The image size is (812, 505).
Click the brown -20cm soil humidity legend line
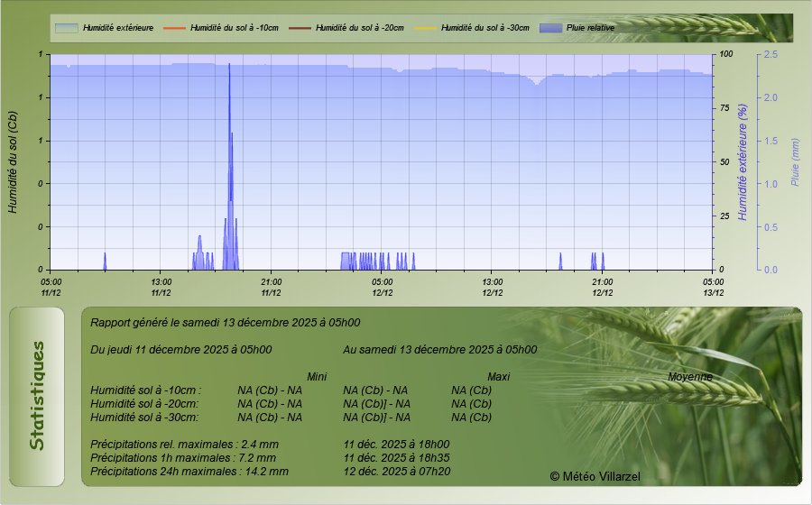pyautogui.click(x=299, y=28)
